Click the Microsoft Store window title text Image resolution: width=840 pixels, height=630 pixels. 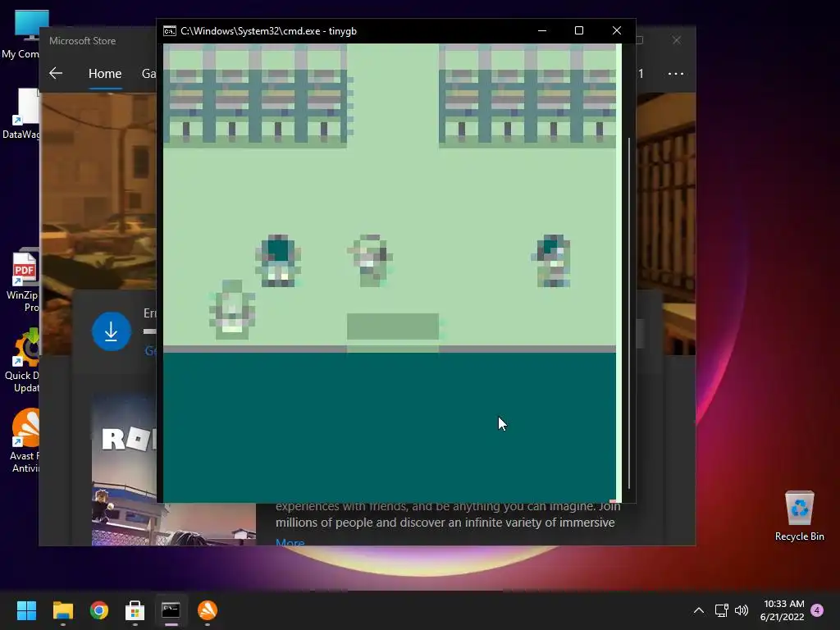pyautogui.click(x=83, y=41)
